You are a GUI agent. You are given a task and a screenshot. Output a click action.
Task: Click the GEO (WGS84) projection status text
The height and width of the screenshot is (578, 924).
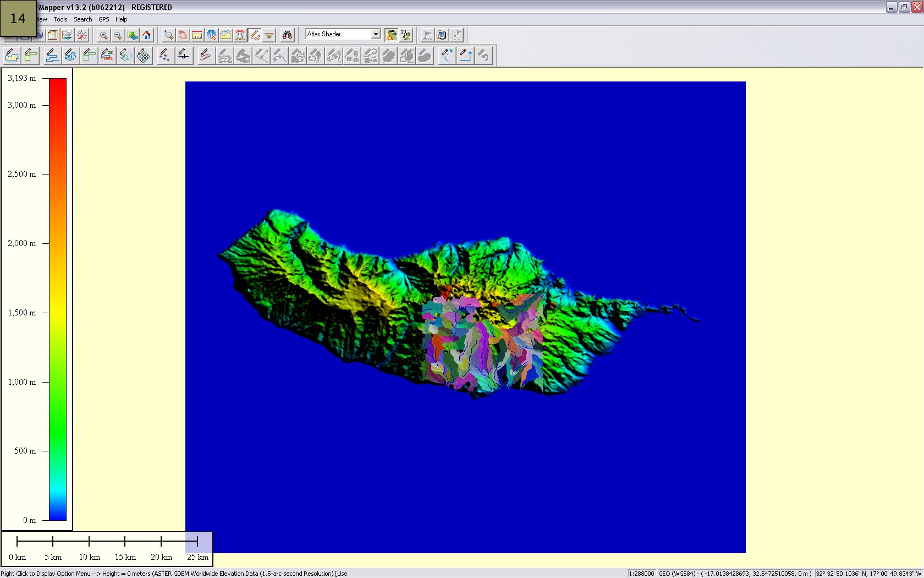coord(735,574)
